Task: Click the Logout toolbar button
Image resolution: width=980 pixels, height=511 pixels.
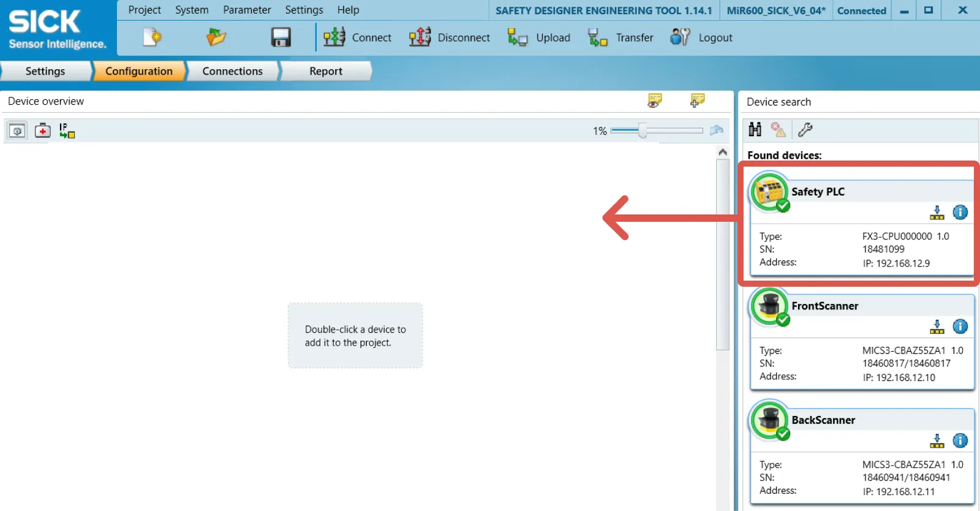Action: click(x=701, y=37)
